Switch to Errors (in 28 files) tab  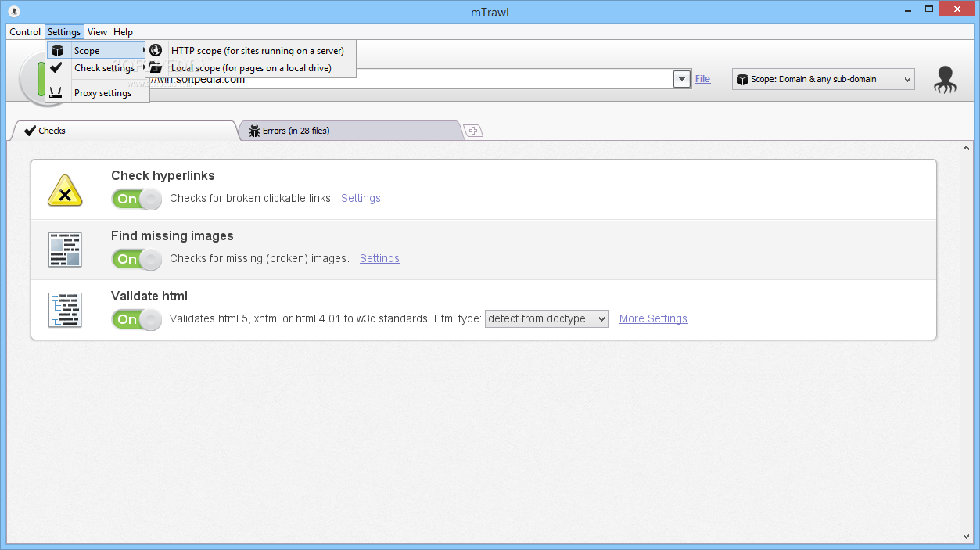[x=352, y=131]
